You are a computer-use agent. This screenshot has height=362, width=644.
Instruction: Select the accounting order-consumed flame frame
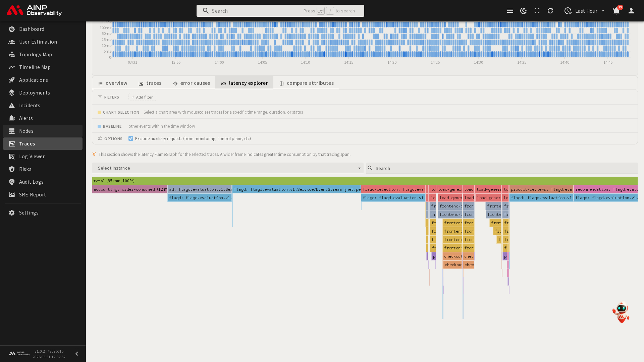pos(129,189)
